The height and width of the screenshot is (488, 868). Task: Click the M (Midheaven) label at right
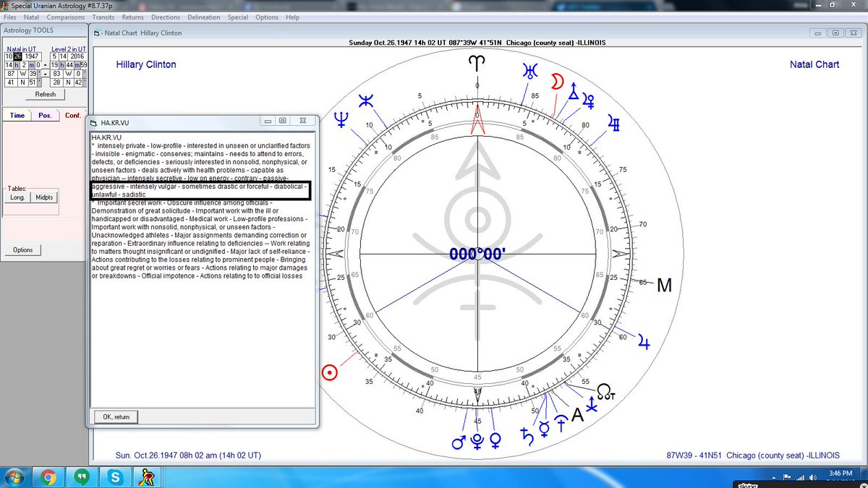point(664,286)
